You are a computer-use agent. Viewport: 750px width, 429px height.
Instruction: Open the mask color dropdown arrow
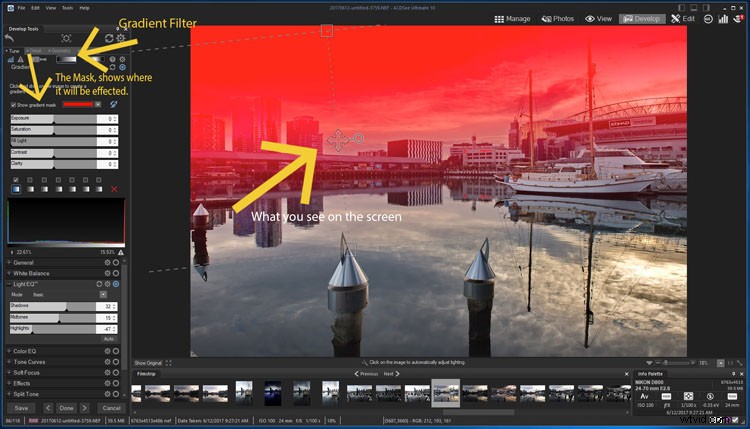(98, 104)
